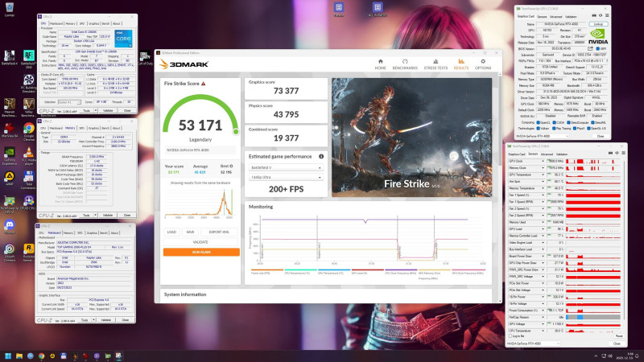Open the GPU Load sensor dropdown arrow
The width and height of the screenshot is (644, 362).
tap(543, 229)
